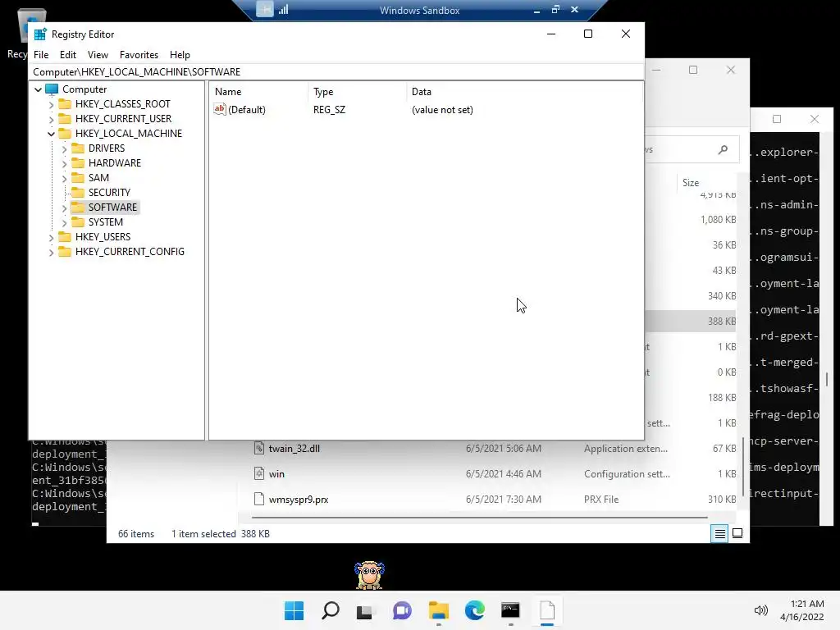Click the volume icon in system tray
This screenshot has height=630, width=840.
pyautogui.click(x=760, y=610)
